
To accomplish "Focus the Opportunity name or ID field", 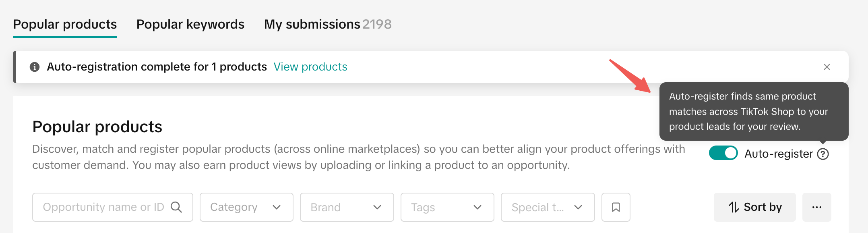I will click(x=103, y=207).
